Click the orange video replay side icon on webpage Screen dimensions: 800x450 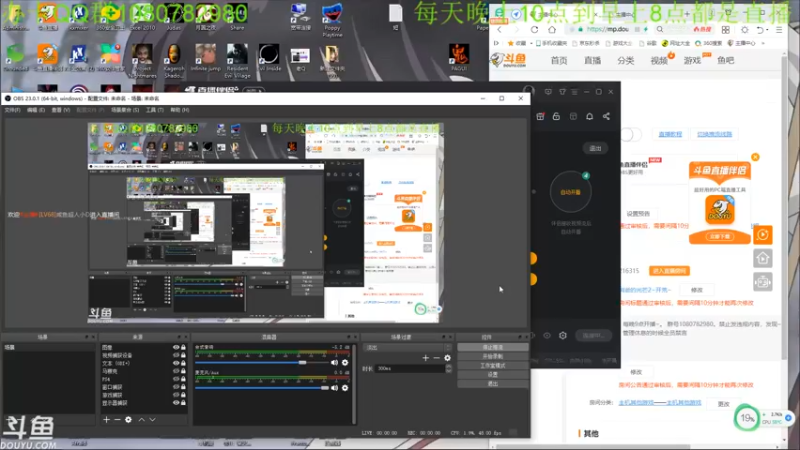(x=763, y=235)
